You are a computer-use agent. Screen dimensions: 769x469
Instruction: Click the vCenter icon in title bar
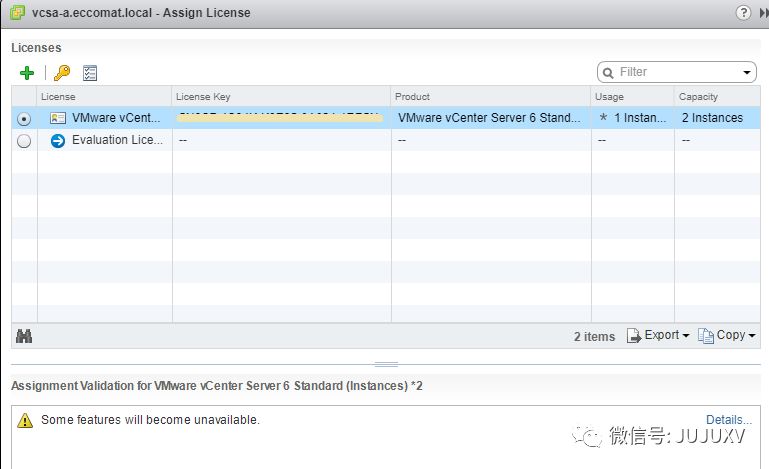tap(18, 12)
